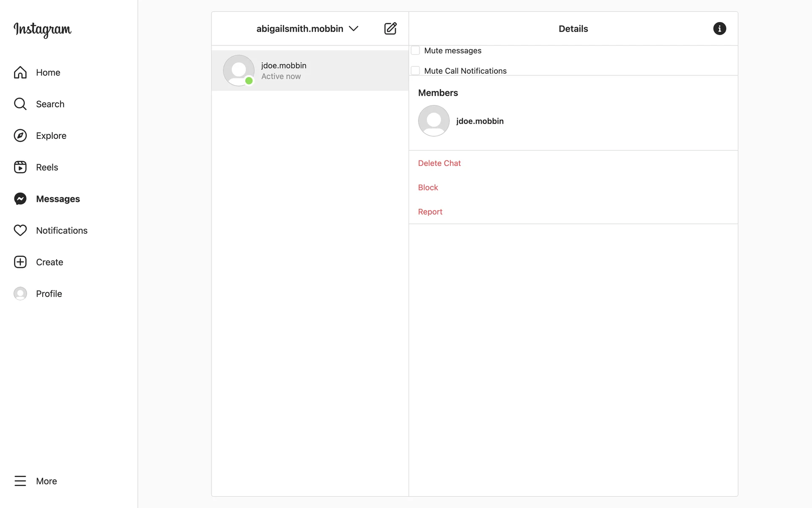
Task: Expand abigailsmith.mobbin account switcher chevron
Action: (x=354, y=28)
